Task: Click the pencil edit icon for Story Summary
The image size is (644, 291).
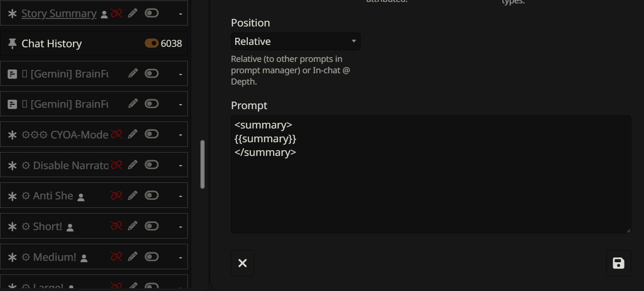Action: [x=133, y=13]
